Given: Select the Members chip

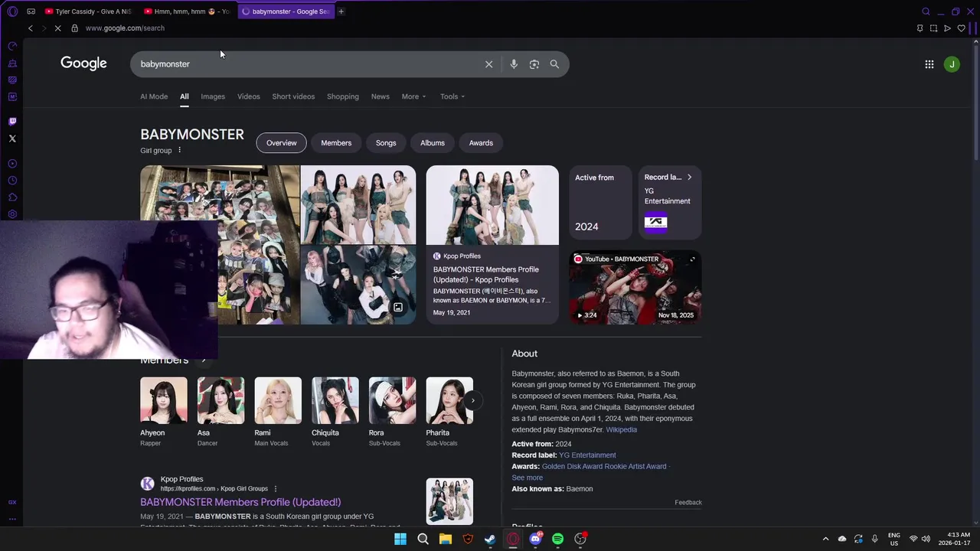Looking at the screenshot, I should (336, 143).
